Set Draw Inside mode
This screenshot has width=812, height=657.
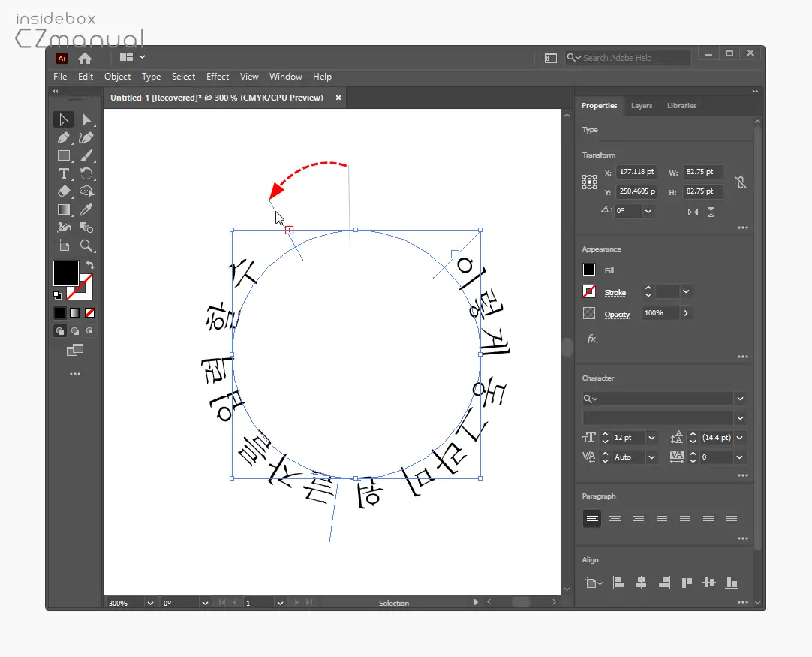[x=89, y=331]
